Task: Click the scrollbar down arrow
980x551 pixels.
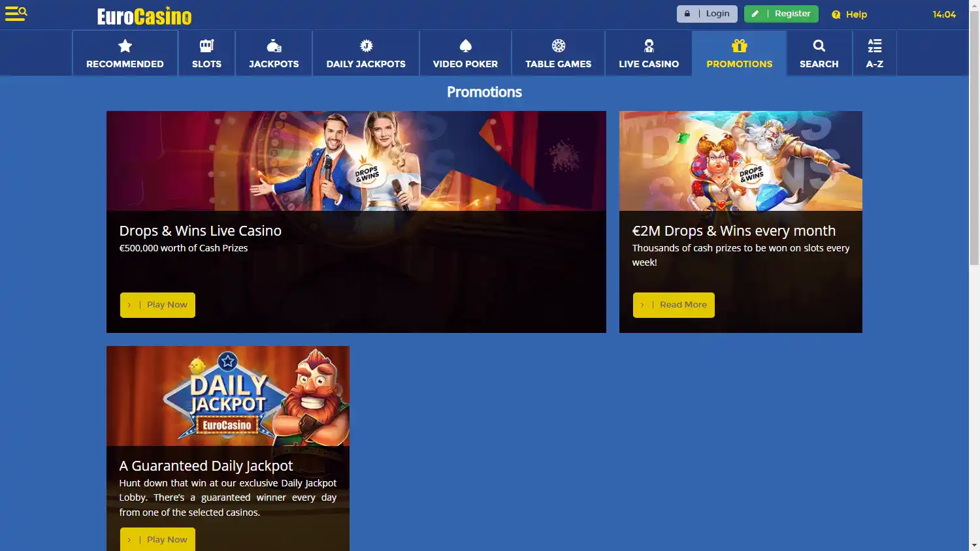Action: point(974,545)
